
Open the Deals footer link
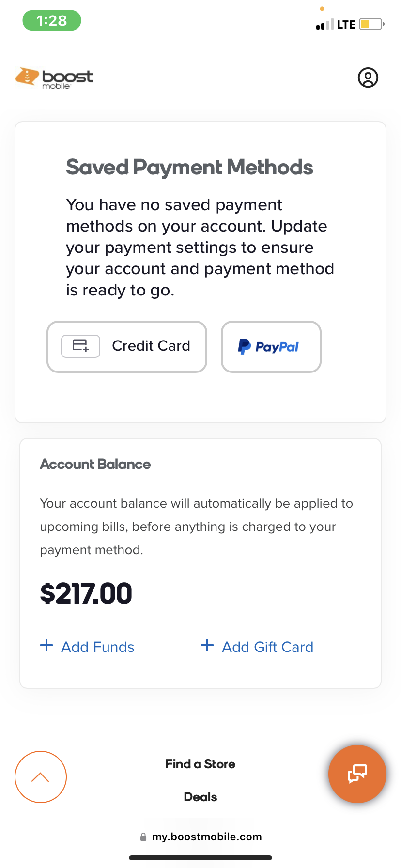(x=200, y=797)
